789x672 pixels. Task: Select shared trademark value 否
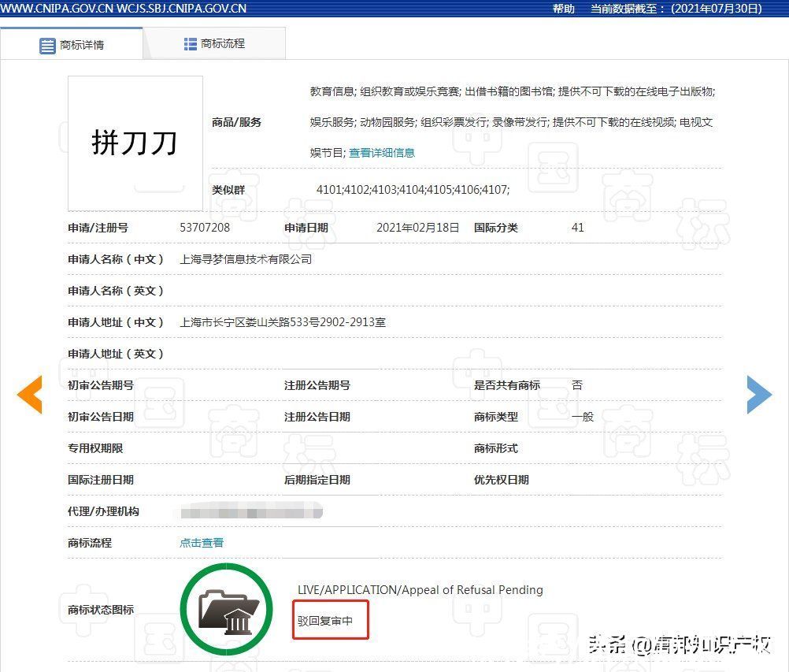(577, 385)
